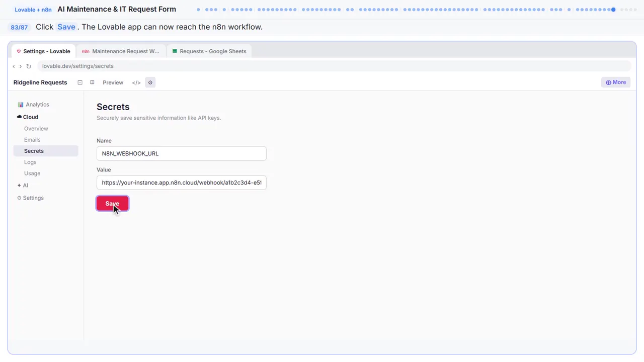Open Settings in the sidebar
The width and height of the screenshot is (644, 362).
point(30,198)
